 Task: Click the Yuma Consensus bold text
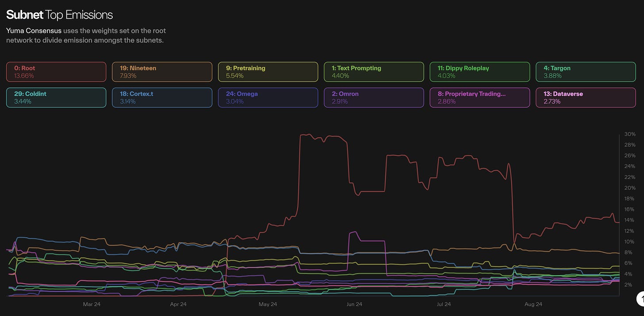point(34,31)
